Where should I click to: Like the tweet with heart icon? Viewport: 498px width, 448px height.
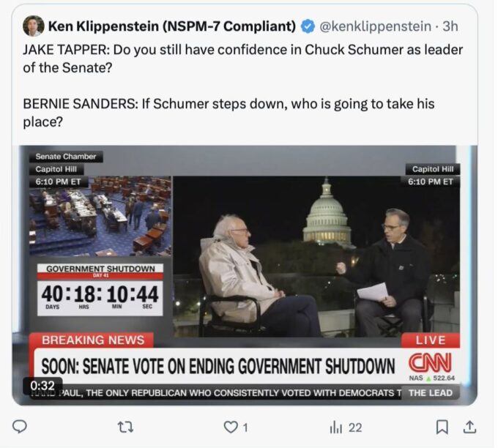[231, 427]
